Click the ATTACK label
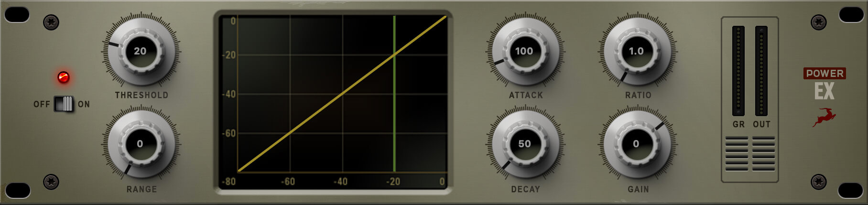868x205 pixels. coord(526,95)
